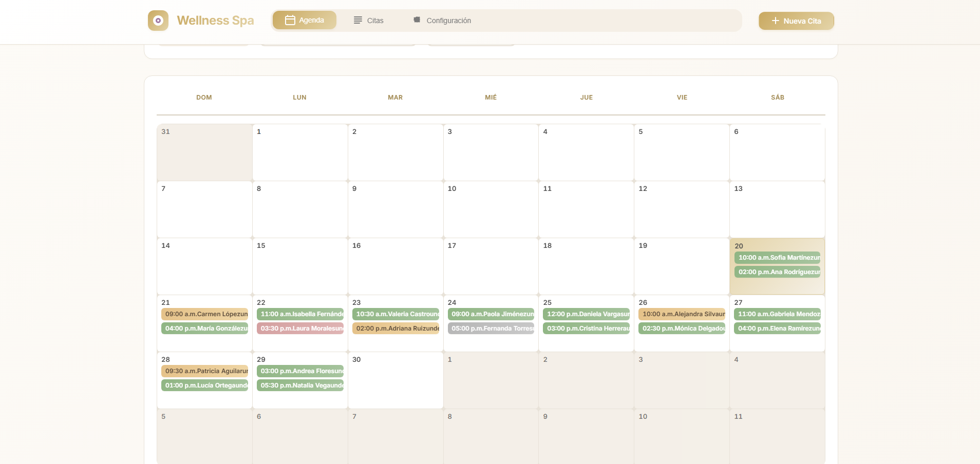Click the list icon beside Citas
The width and height of the screenshot is (980, 464).
click(358, 20)
